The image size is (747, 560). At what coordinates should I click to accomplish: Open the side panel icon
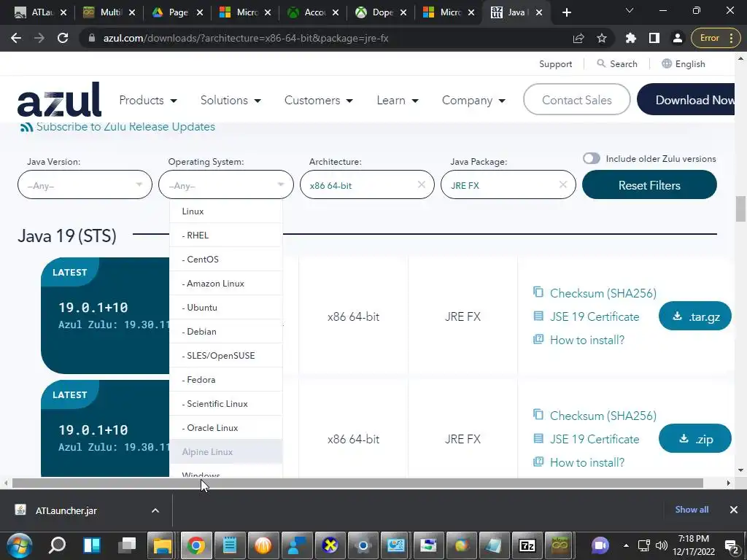tap(654, 38)
